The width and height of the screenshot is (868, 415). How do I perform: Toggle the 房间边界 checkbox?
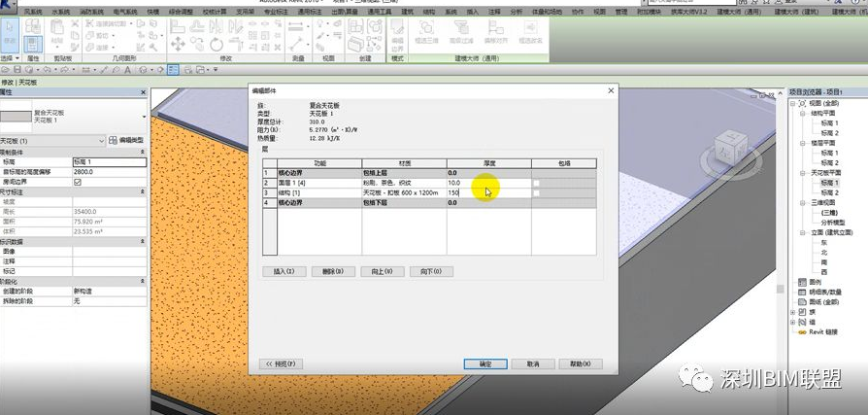point(78,182)
